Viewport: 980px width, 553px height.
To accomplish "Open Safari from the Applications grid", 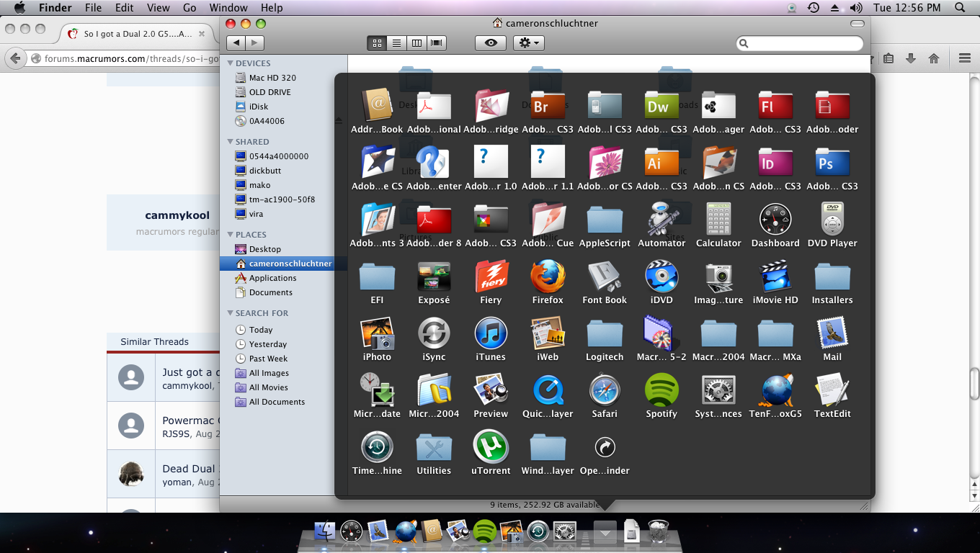I will coord(605,391).
